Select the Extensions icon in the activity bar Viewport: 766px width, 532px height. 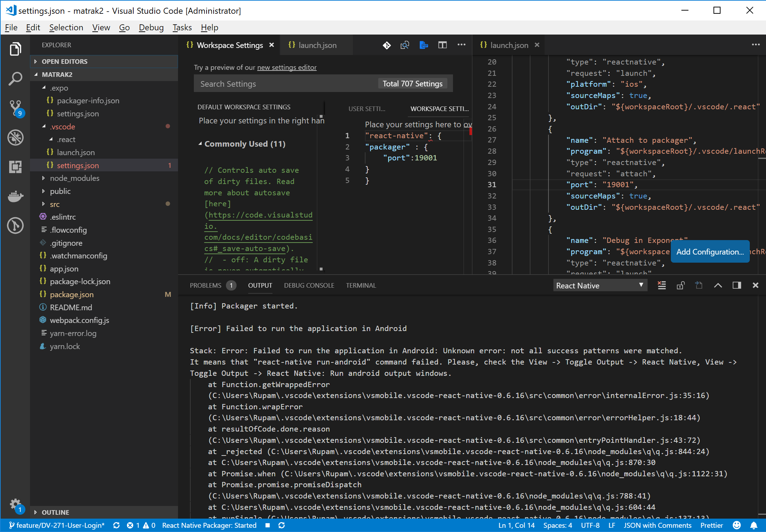coord(16,167)
